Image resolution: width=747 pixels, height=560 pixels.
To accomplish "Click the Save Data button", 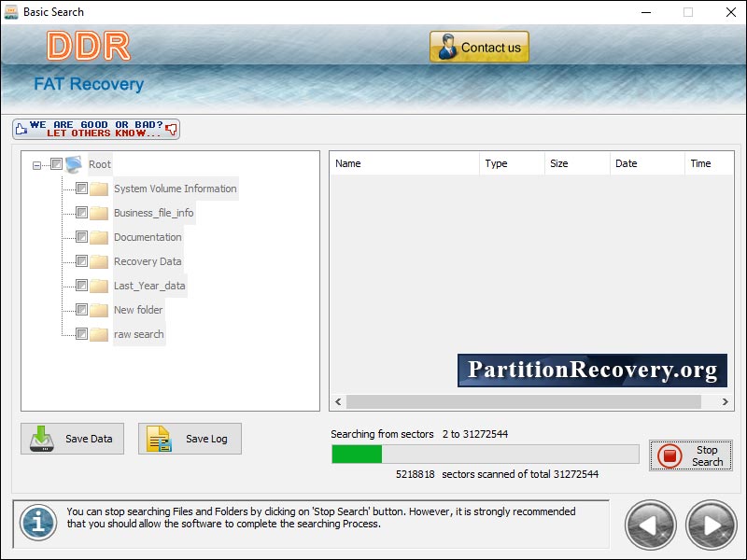I will tap(72, 439).
